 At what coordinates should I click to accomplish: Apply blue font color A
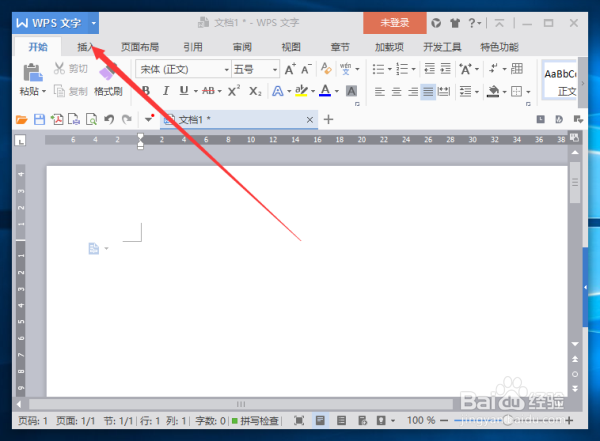pos(325,91)
